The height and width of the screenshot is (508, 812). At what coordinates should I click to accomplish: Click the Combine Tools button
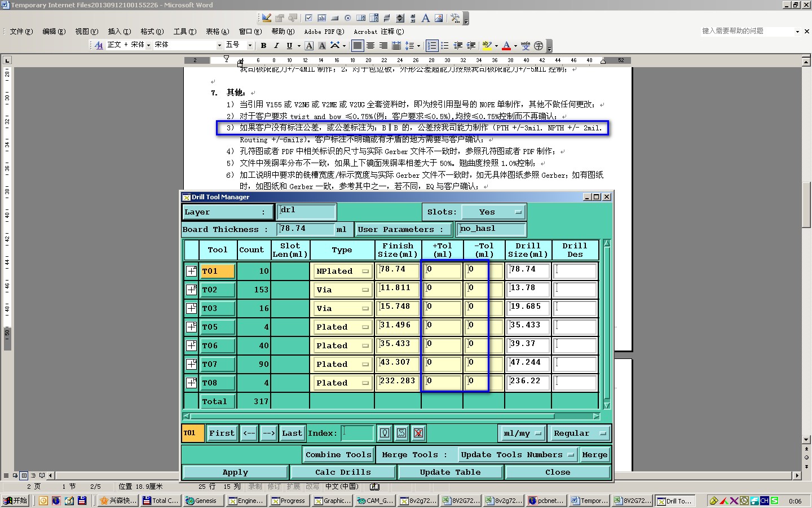pyautogui.click(x=338, y=455)
